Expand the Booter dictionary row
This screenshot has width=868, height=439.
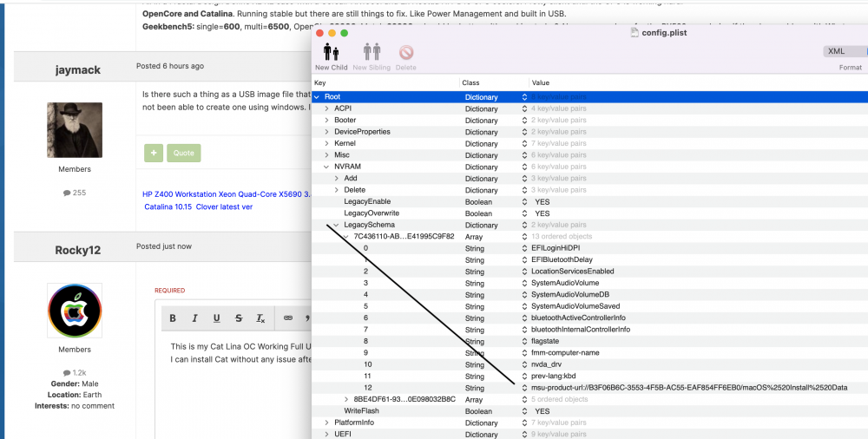pyautogui.click(x=326, y=120)
